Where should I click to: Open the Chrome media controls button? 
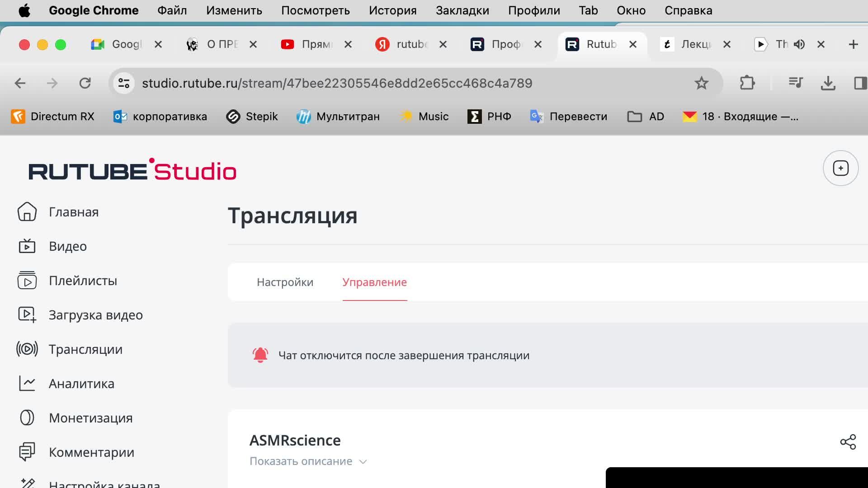pos(795,83)
